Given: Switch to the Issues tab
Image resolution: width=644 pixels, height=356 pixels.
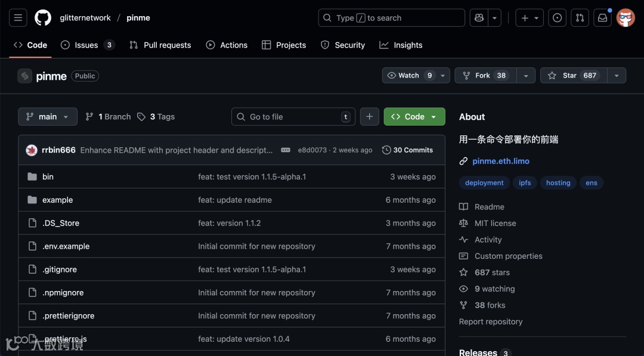Looking at the screenshot, I should coord(88,45).
